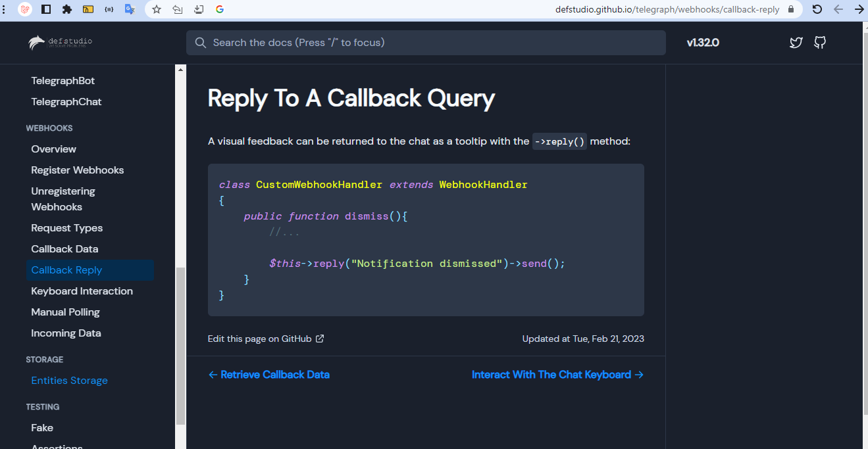Expand the STORAGE section heading
Viewport: 868px width, 449px height.
click(44, 360)
